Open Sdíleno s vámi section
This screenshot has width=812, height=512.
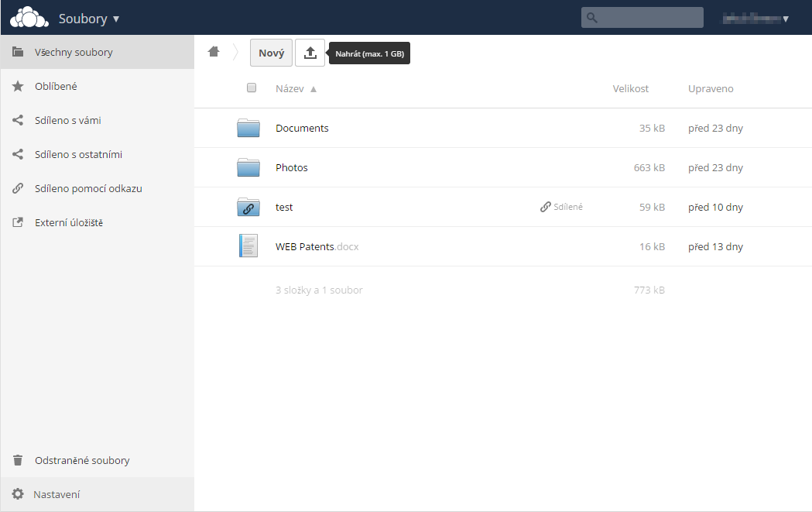(x=98, y=120)
